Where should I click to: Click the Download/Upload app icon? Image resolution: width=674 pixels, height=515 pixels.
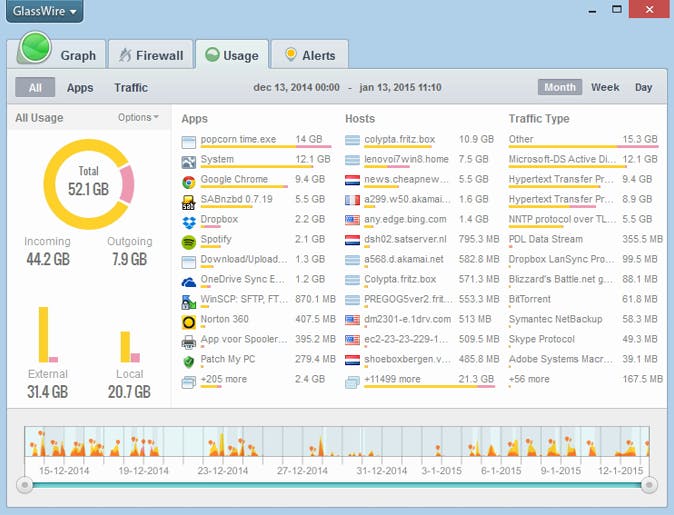188,262
